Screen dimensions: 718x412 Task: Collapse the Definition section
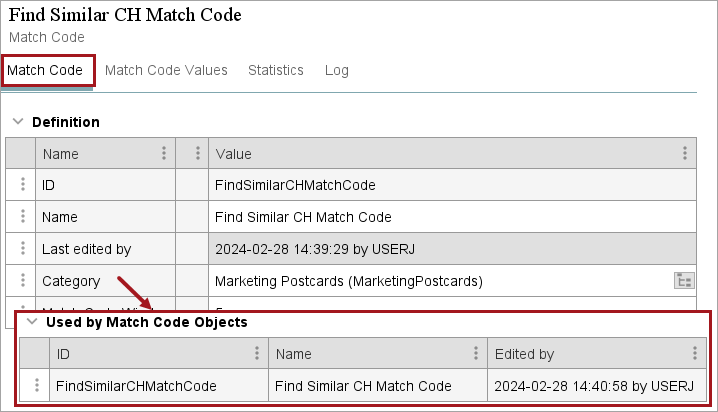click(x=17, y=122)
